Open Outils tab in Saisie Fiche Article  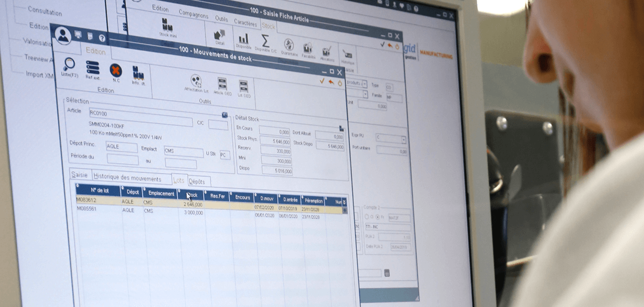coord(221,18)
